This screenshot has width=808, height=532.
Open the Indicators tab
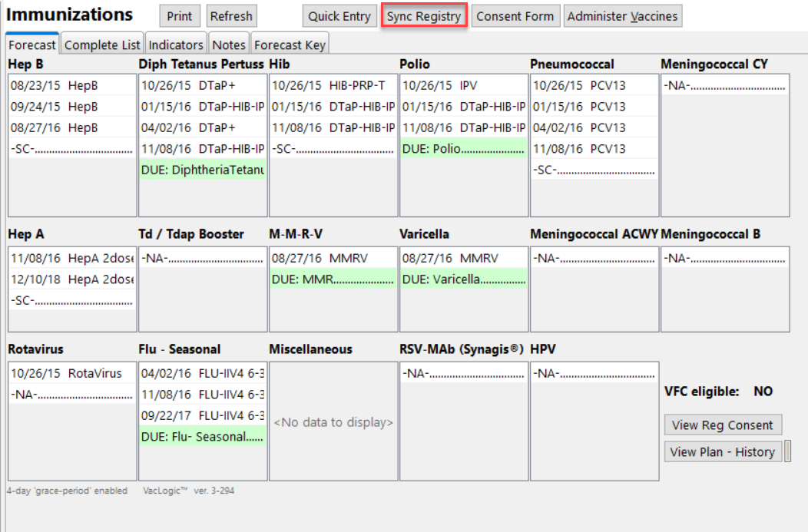(176, 45)
